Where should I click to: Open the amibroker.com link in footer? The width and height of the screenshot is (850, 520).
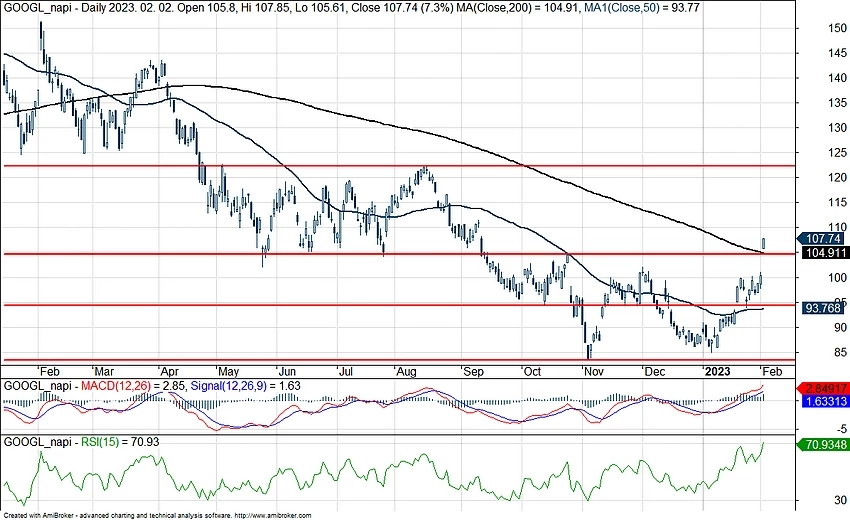click(x=274, y=515)
